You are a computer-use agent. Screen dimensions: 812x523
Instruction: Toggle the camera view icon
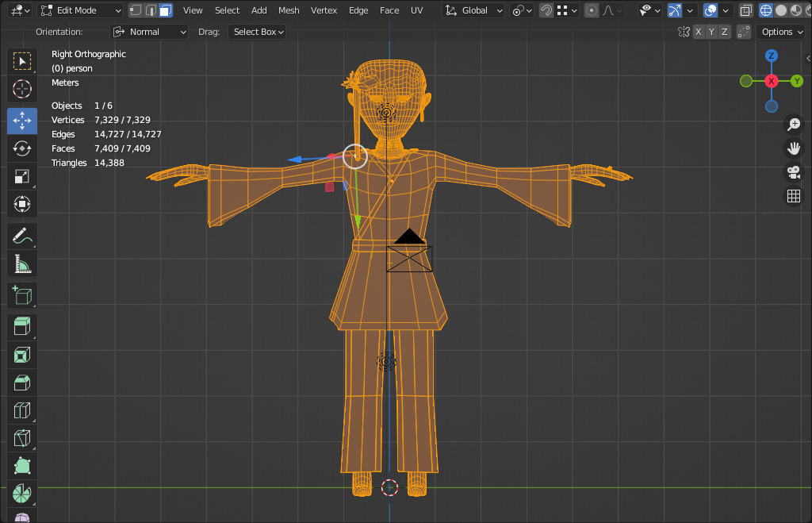[794, 172]
